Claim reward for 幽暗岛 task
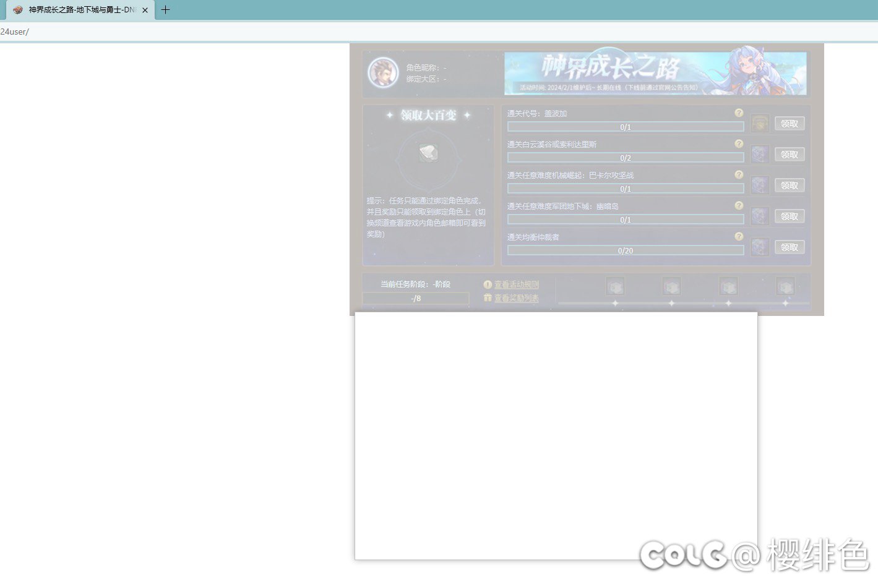This screenshot has height=588, width=878. 790,216
